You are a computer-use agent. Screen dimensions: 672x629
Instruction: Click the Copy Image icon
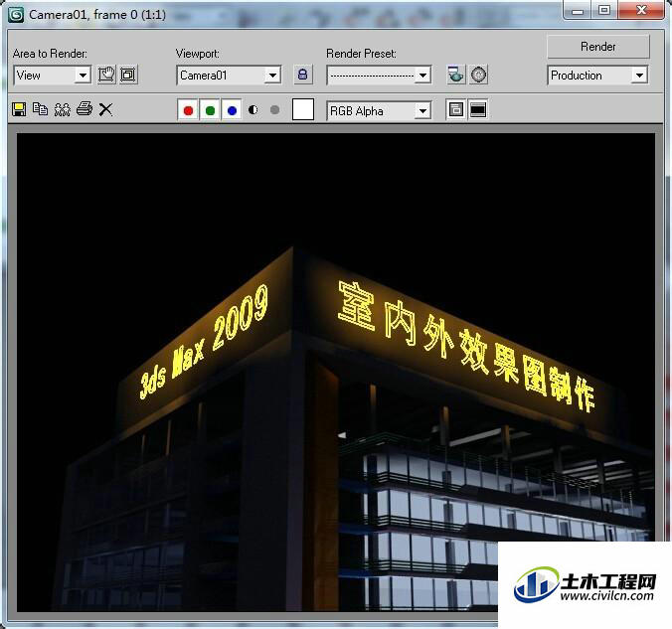[41, 109]
